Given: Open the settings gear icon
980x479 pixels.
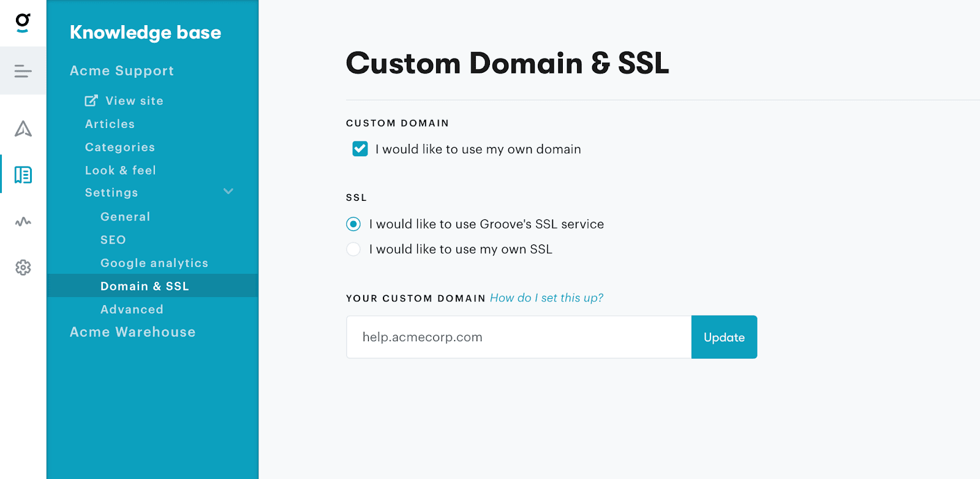Looking at the screenshot, I should tap(23, 268).
